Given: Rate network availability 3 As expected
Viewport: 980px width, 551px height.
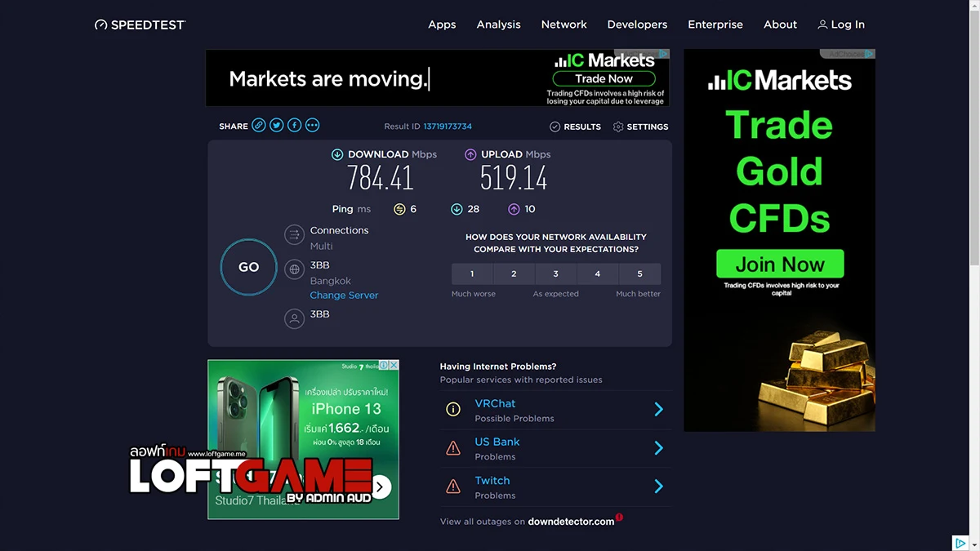Looking at the screenshot, I should 555,273.
